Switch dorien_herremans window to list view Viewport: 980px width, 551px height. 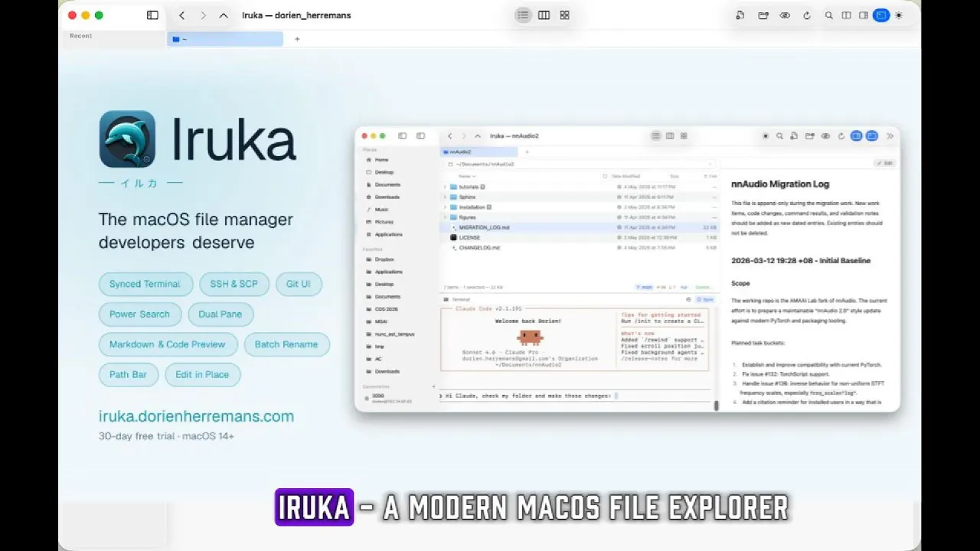tap(523, 15)
